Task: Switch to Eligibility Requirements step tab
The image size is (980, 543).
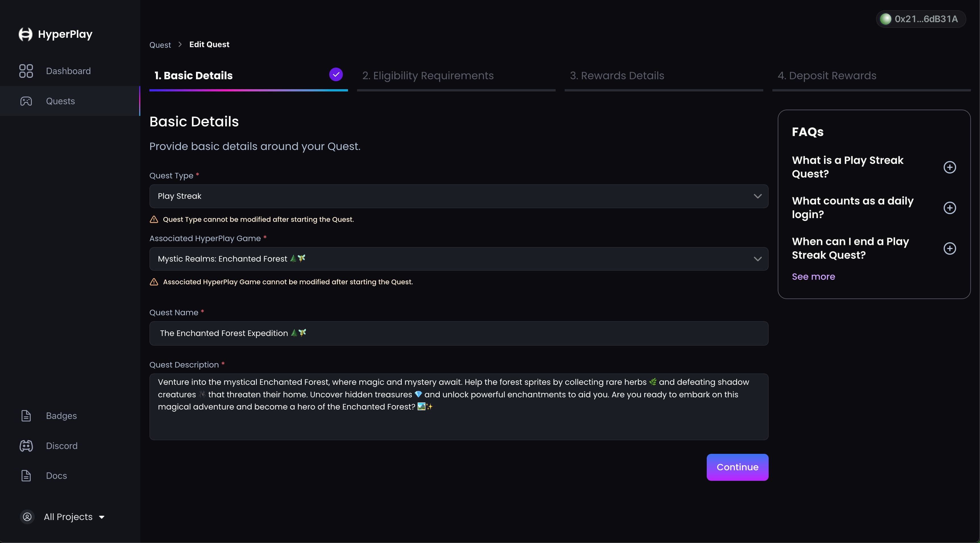Action: [428, 76]
